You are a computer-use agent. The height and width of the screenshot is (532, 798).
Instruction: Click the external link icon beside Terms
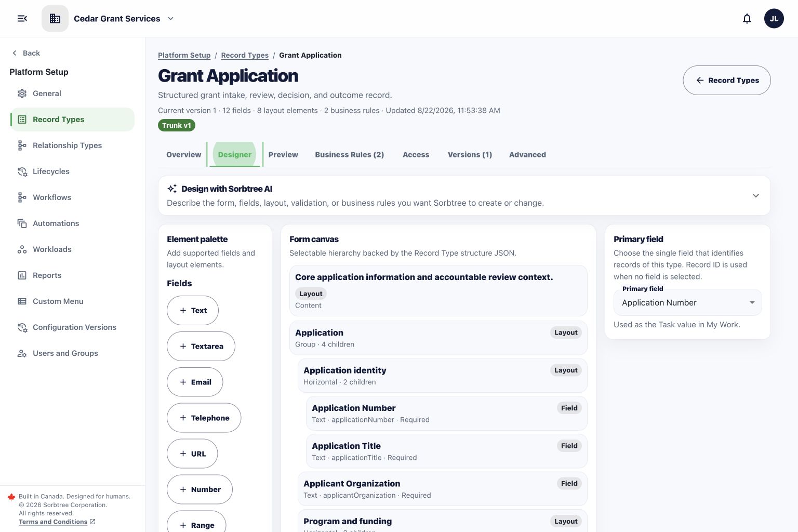[x=92, y=522]
